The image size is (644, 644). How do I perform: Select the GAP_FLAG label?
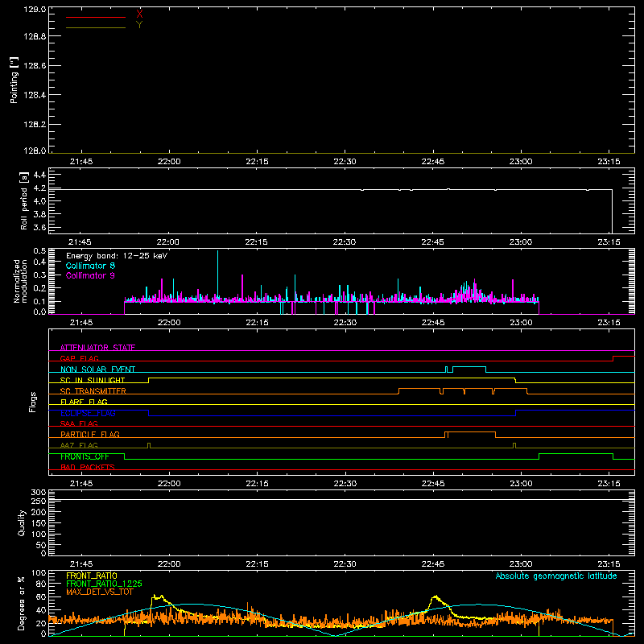coord(79,358)
